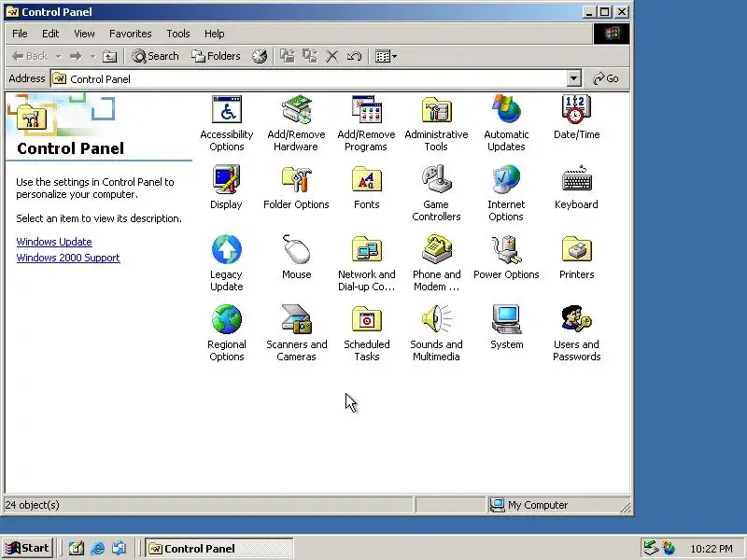The height and width of the screenshot is (560, 747).
Task: Select the Keyboard icon
Action: point(576,188)
